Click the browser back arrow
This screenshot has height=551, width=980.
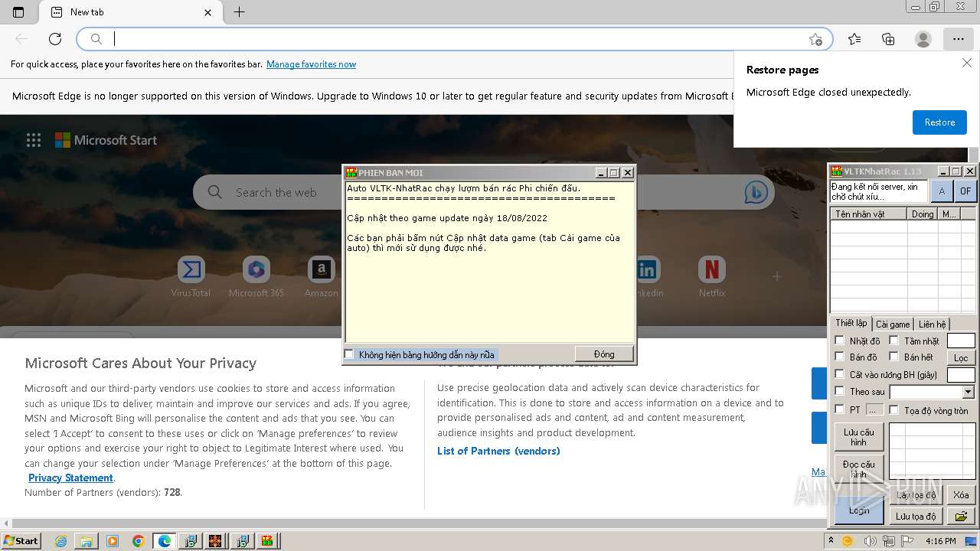pos(21,39)
